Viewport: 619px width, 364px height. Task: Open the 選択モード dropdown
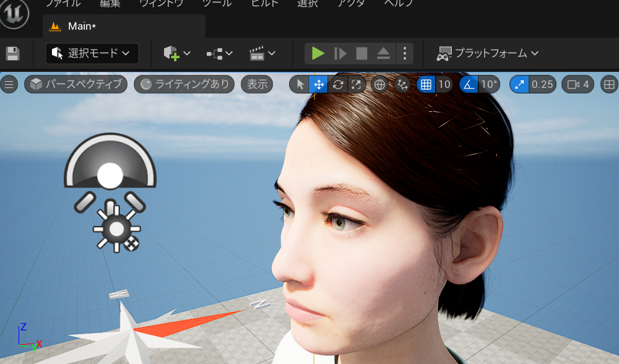[x=92, y=53]
